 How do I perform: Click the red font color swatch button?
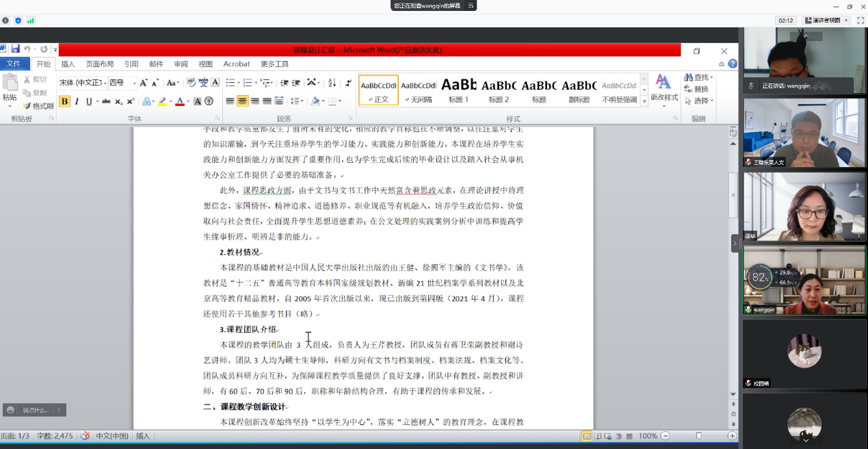[x=179, y=101]
